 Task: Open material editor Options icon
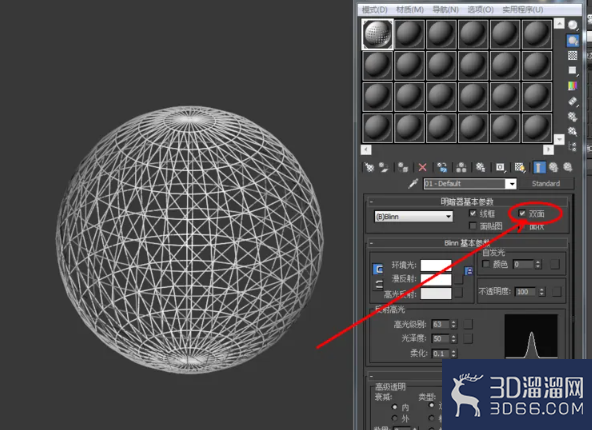573,116
